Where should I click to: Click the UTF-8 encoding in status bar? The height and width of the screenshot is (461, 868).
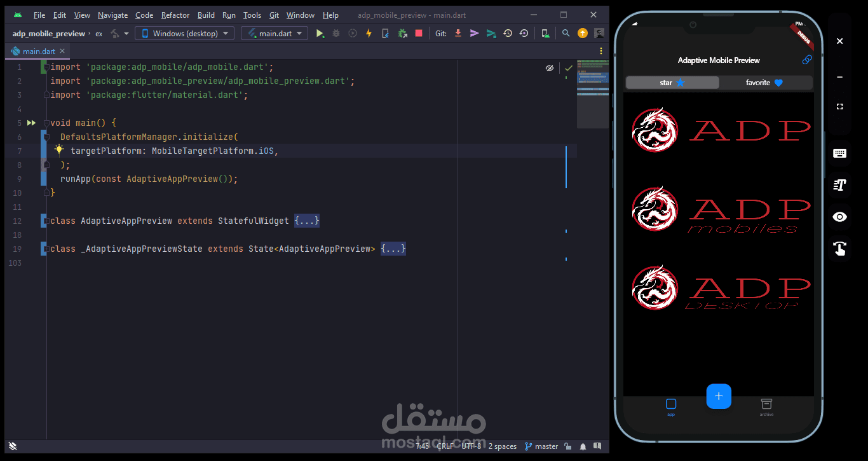(471, 446)
